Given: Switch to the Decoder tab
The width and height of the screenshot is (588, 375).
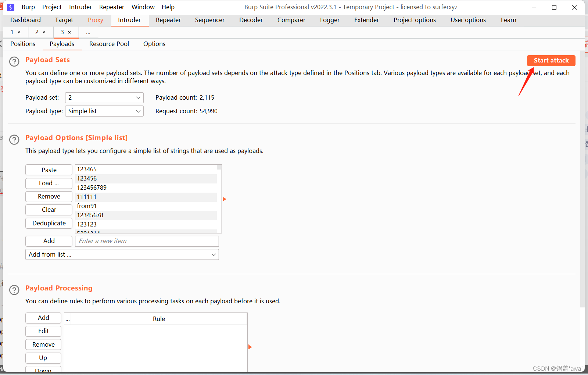Looking at the screenshot, I should pos(251,20).
